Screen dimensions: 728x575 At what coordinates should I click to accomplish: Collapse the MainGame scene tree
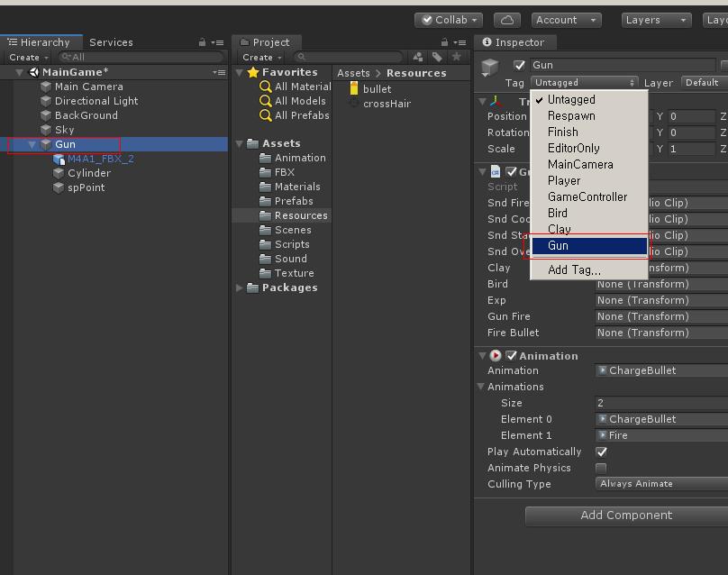pos(20,72)
